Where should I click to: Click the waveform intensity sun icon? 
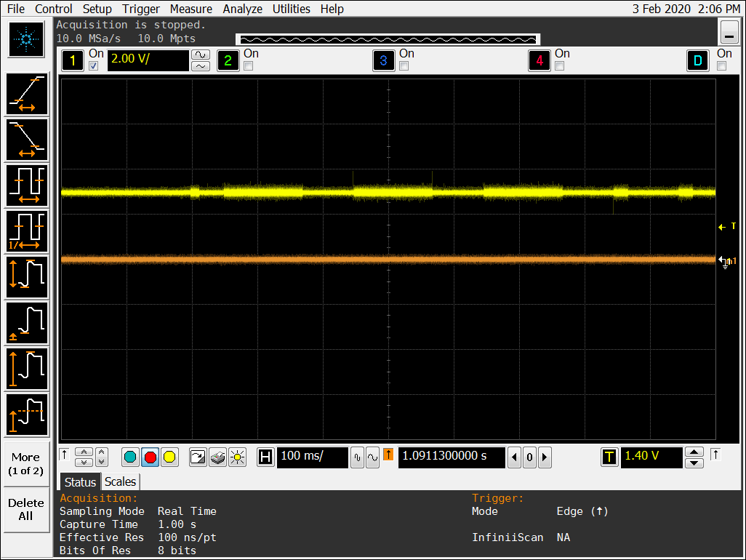tap(237, 457)
